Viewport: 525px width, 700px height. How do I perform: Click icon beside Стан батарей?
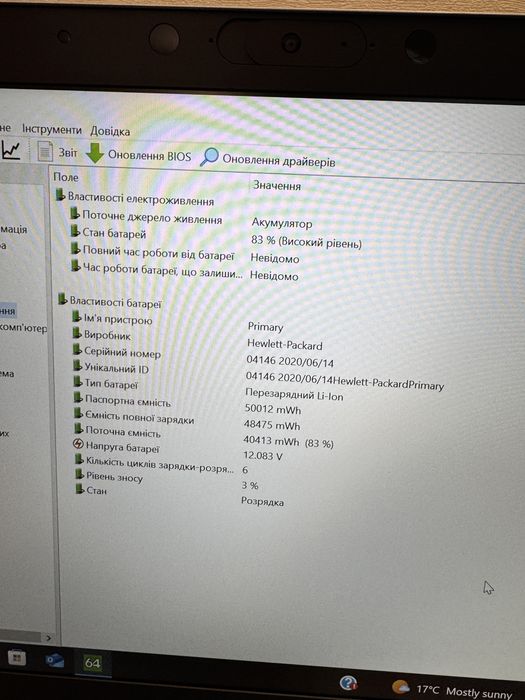coord(76,231)
